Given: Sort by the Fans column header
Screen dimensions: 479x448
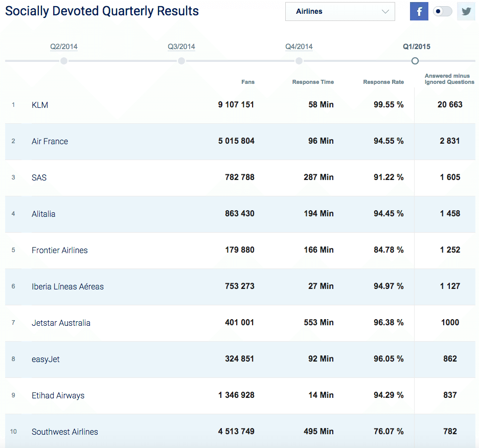Looking at the screenshot, I should coord(248,82).
